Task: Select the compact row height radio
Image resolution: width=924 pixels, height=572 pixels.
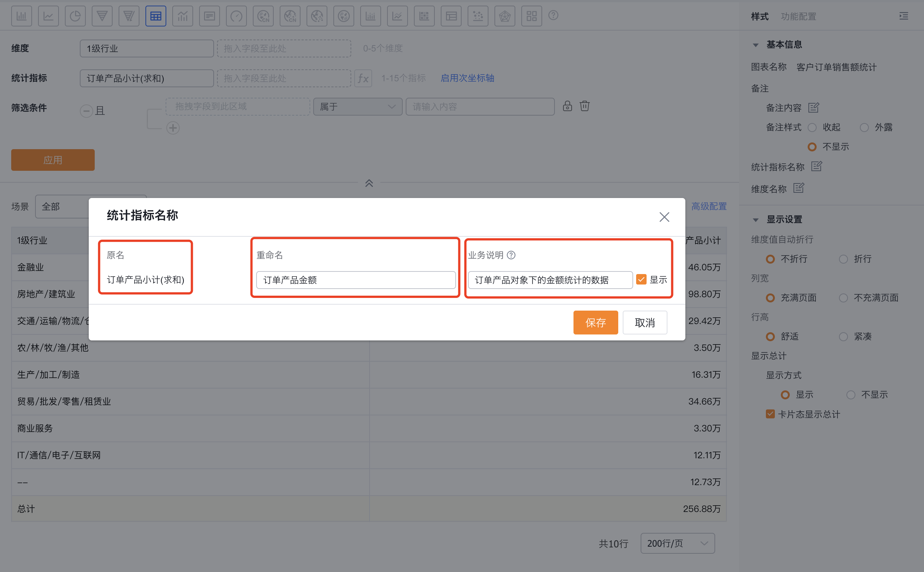Action: pos(843,336)
